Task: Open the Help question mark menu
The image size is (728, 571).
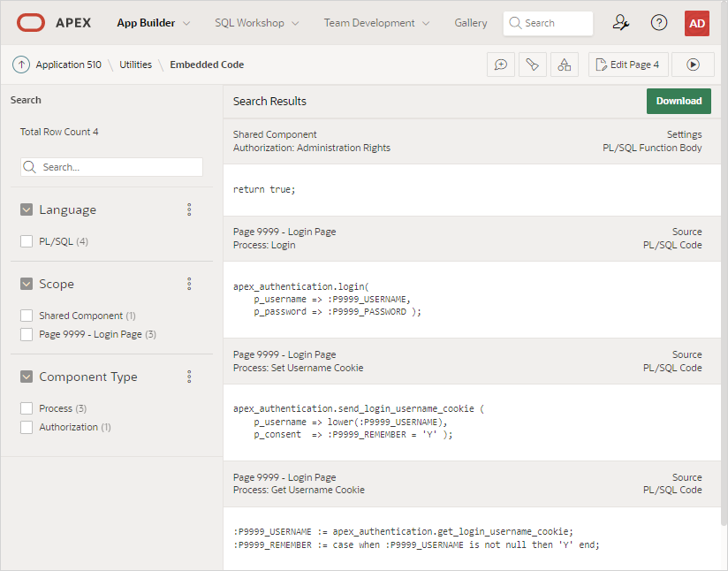Action: [x=659, y=23]
